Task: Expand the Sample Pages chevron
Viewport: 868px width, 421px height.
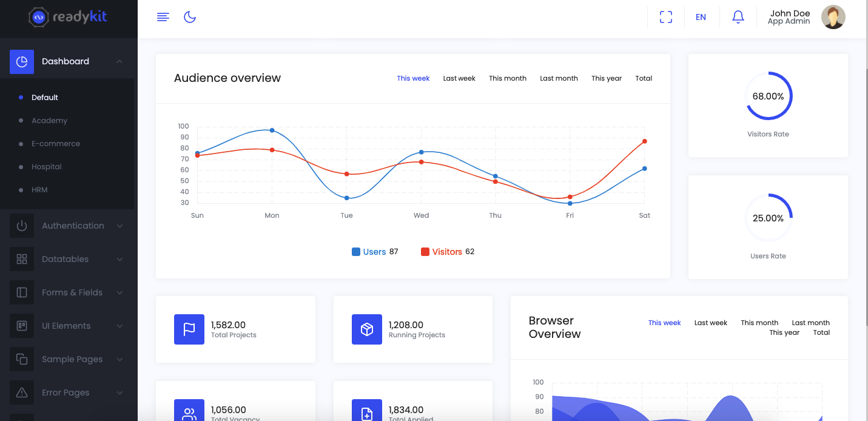Action: coord(119,359)
